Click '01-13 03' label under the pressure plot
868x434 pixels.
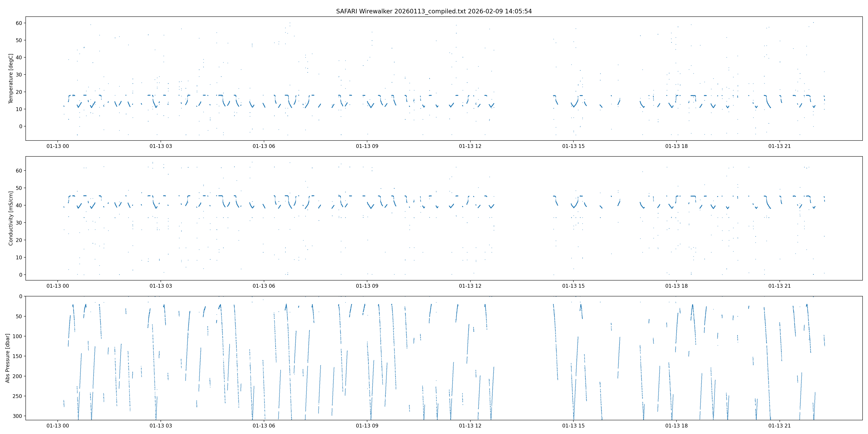pyautogui.click(x=161, y=426)
